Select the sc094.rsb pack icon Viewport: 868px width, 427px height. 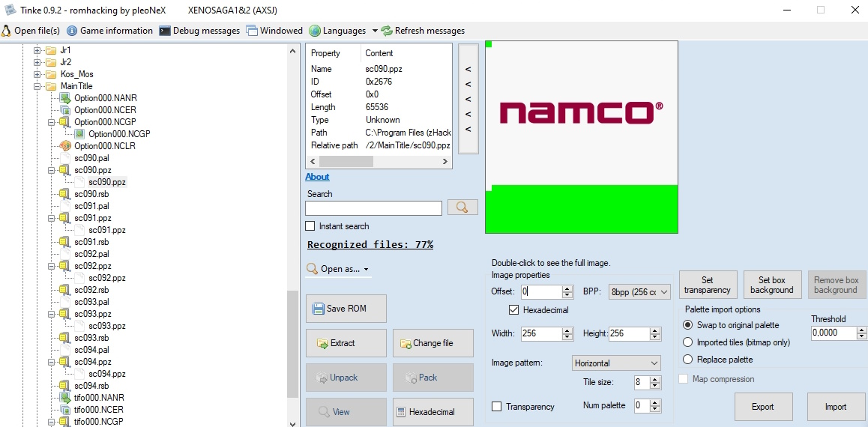64,386
